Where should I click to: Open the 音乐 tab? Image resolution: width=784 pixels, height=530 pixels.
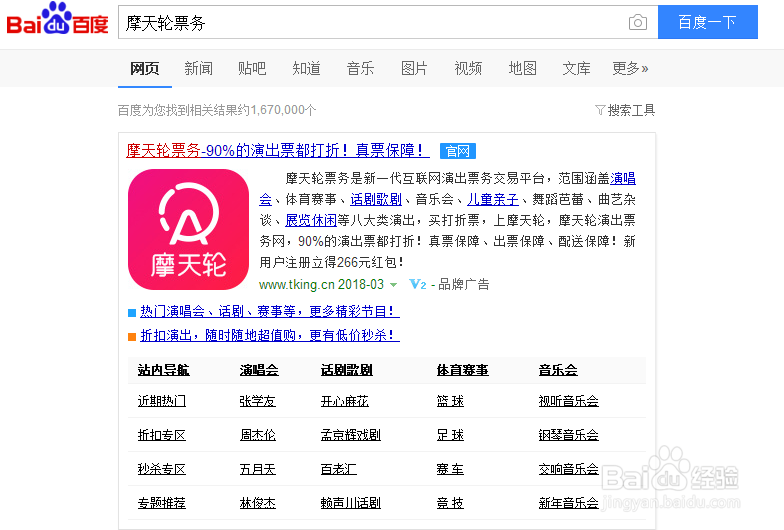360,68
